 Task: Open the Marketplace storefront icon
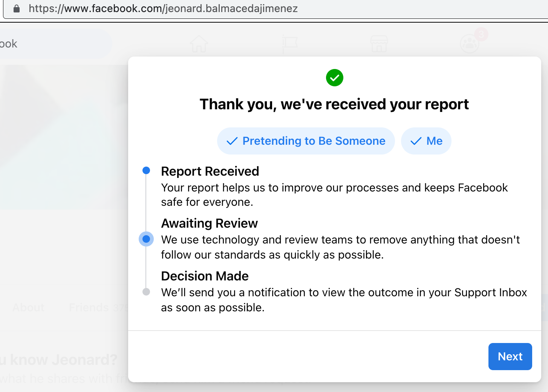[379, 44]
